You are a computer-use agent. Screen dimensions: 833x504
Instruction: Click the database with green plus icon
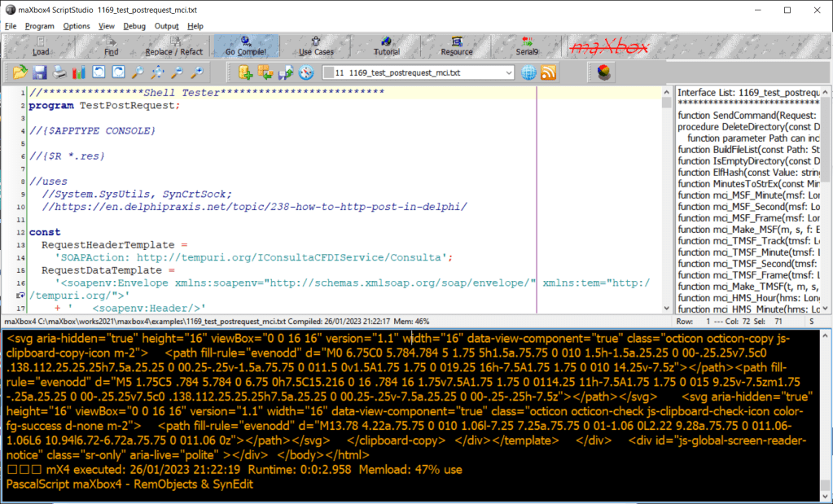245,72
